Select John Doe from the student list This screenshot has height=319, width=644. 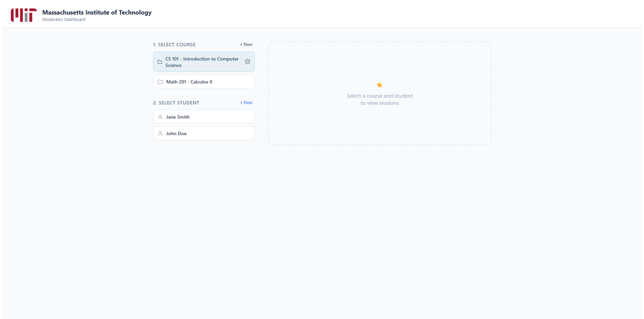[x=204, y=133]
